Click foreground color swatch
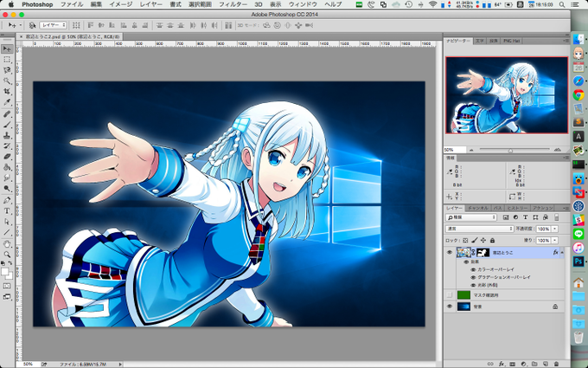Image resolution: width=588 pixels, height=368 pixels. pyautogui.click(x=4, y=272)
